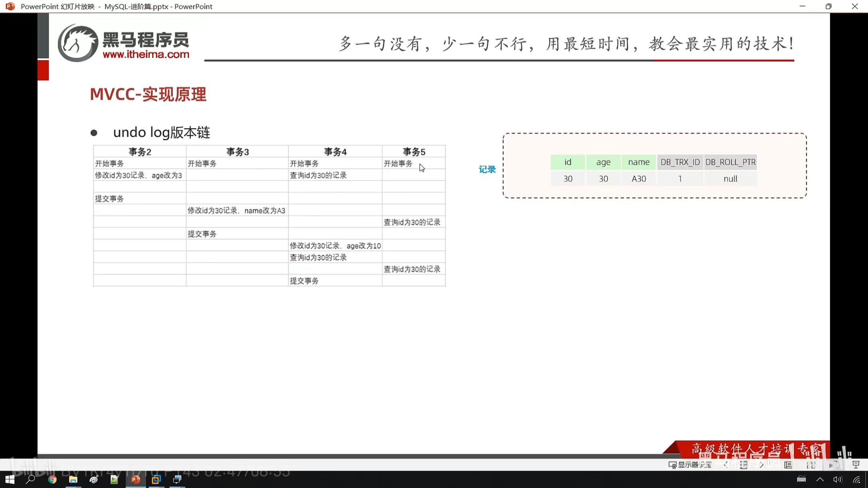Click the Slide Show view icon

click(x=856, y=465)
